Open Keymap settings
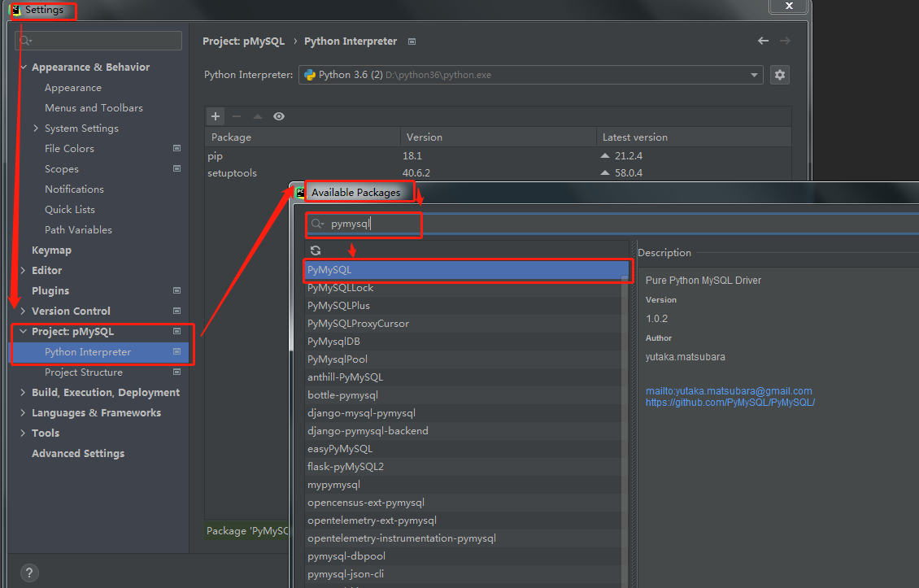Screen dimensions: 919x588 [x=51, y=250]
